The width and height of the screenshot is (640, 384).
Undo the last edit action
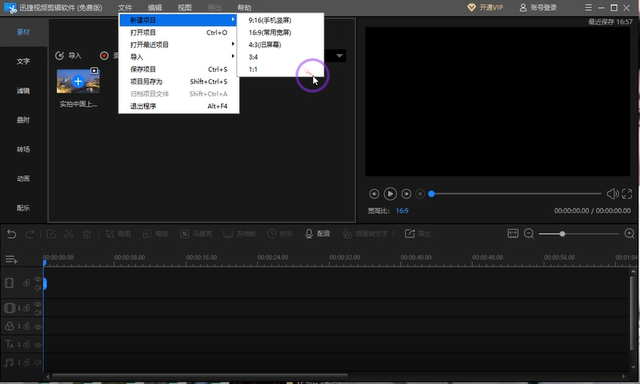[11, 234]
